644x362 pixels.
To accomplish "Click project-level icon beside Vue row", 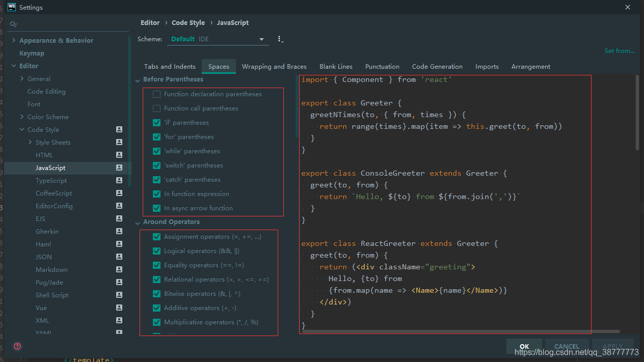I will 119,308.
